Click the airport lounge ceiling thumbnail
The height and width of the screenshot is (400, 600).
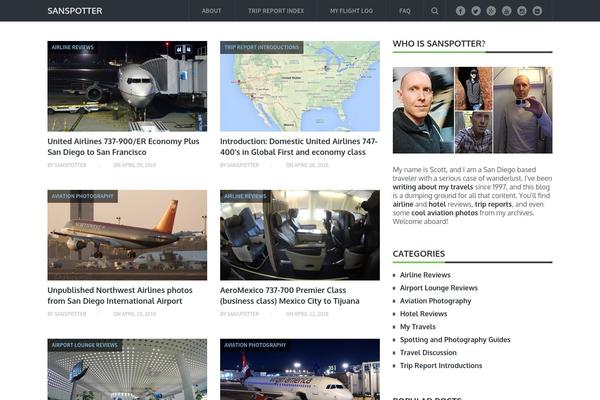click(127, 369)
